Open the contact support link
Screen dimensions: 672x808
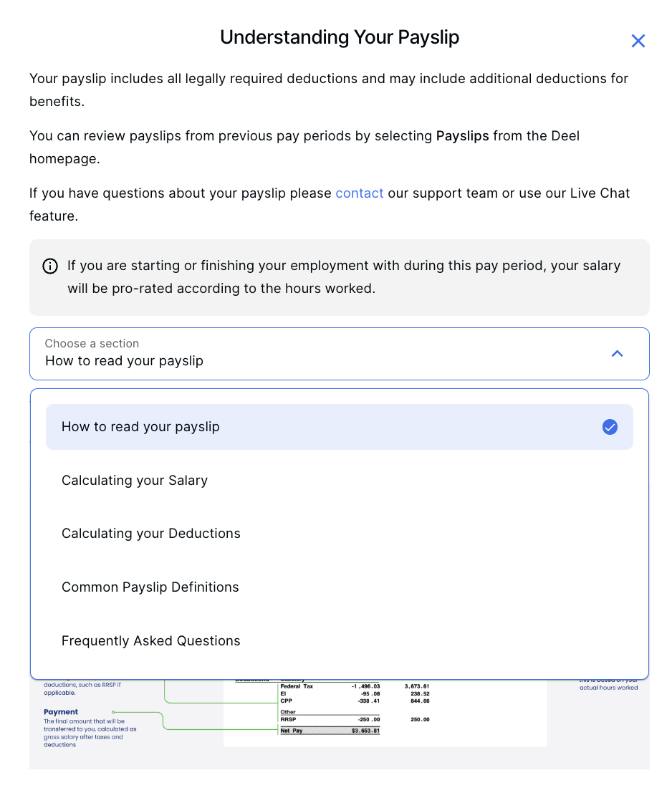click(359, 193)
